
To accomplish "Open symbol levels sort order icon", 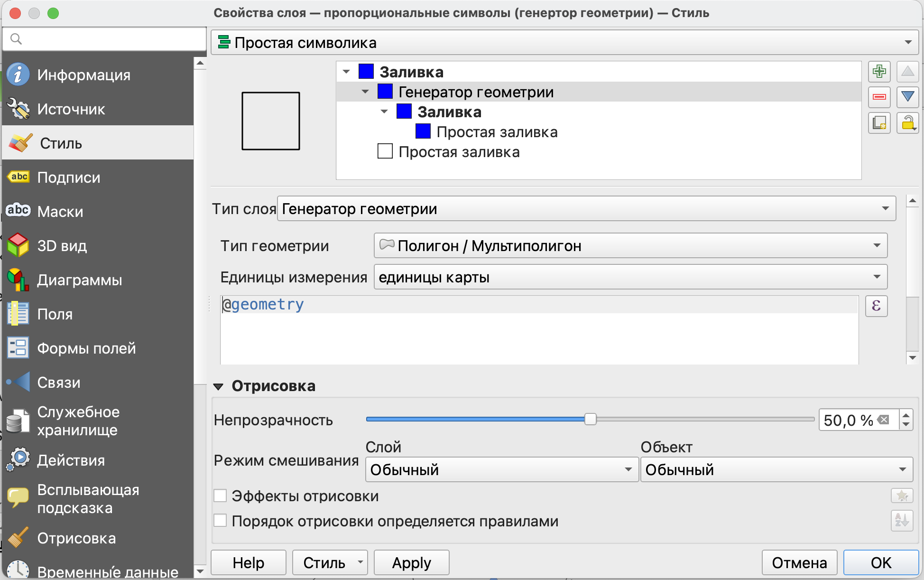I will tap(902, 521).
